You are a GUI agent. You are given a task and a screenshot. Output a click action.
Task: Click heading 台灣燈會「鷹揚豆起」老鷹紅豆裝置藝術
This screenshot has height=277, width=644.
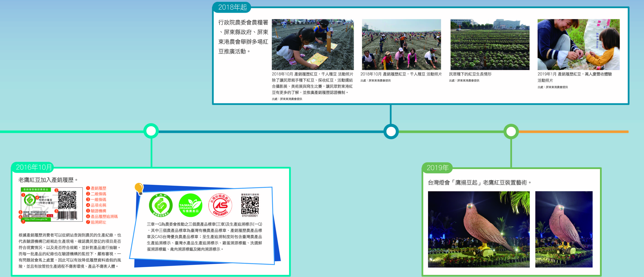pyautogui.click(x=479, y=183)
